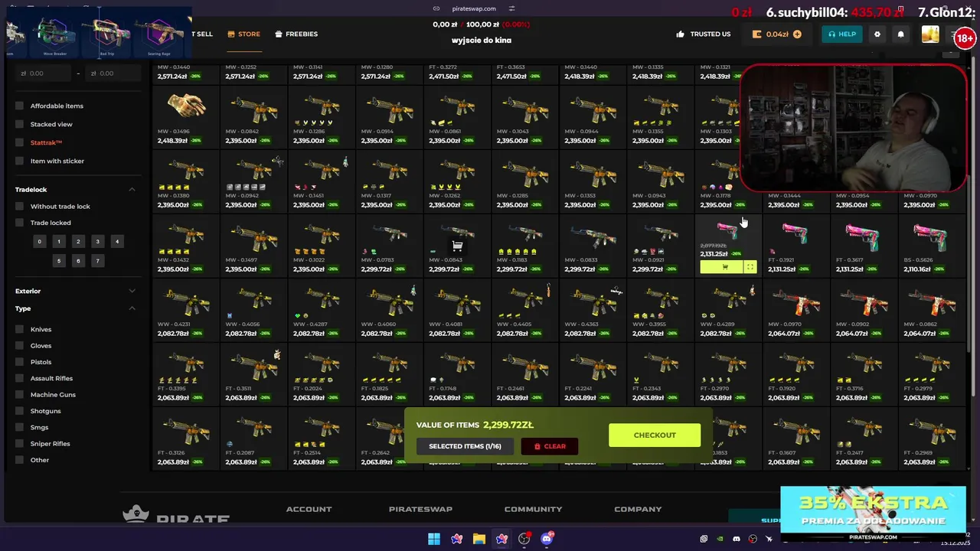The width and height of the screenshot is (980, 551).
Task: Select trade lock day 5
Action: pyautogui.click(x=59, y=261)
